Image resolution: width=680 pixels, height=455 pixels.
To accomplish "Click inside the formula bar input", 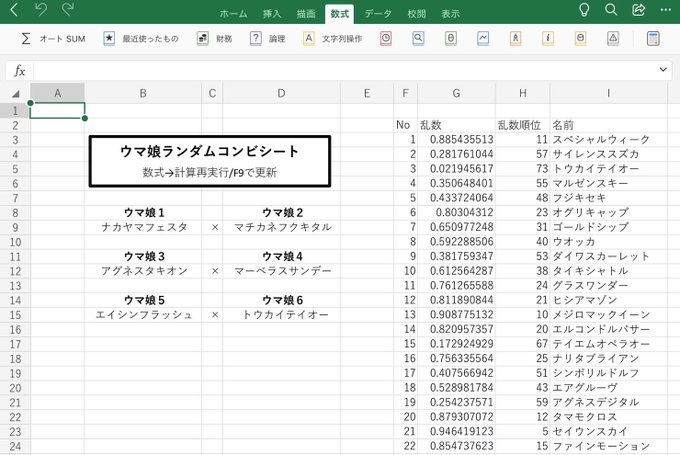I will (345, 70).
